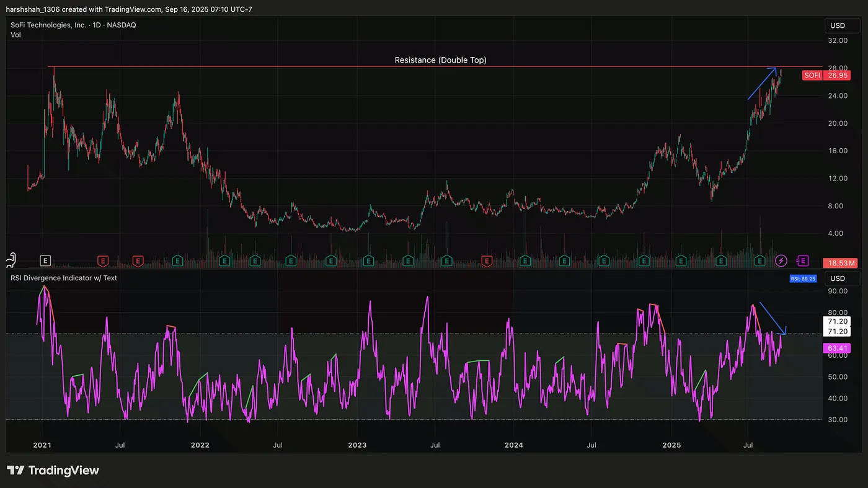The width and height of the screenshot is (868, 488).
Task: Click the 2025 label on the time axis
Action: click(671, 445)
